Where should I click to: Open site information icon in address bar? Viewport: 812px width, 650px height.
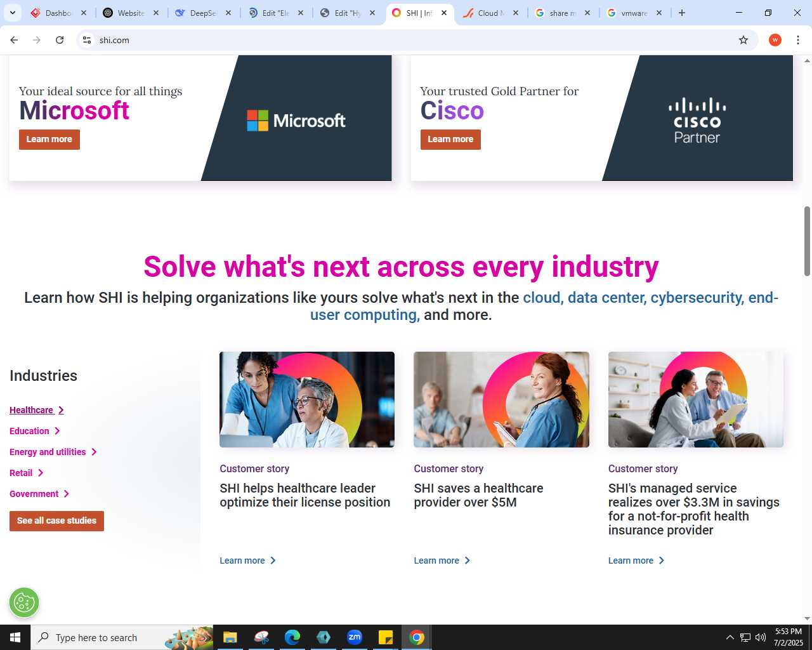coord(87,40)
